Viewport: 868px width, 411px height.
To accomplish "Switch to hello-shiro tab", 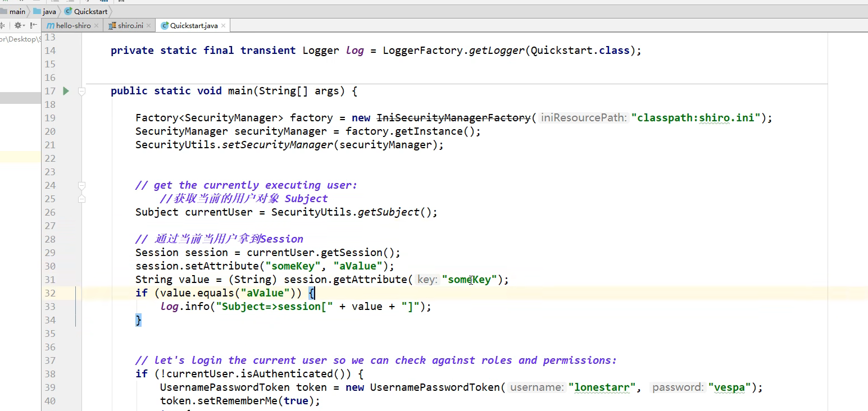I will tap(73, 26).
